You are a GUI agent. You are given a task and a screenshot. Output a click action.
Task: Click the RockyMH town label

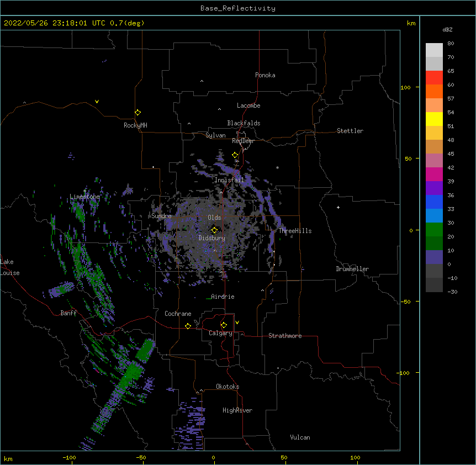pos(135,125)
